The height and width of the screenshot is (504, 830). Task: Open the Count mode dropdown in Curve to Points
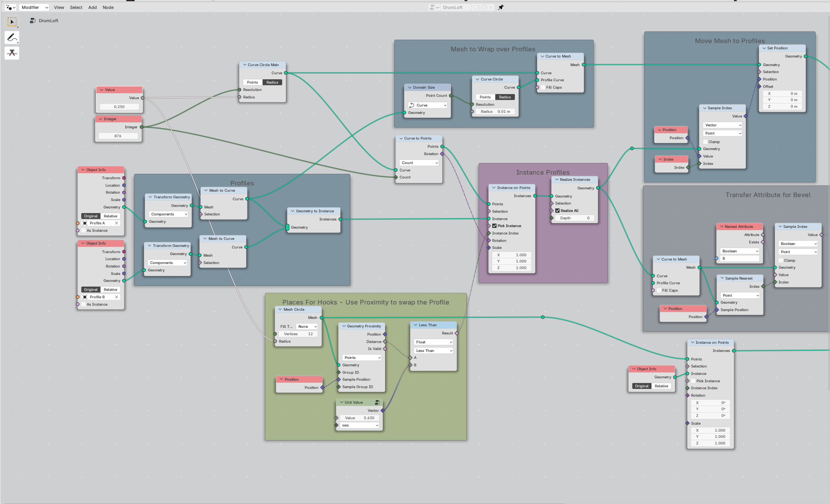419,163
